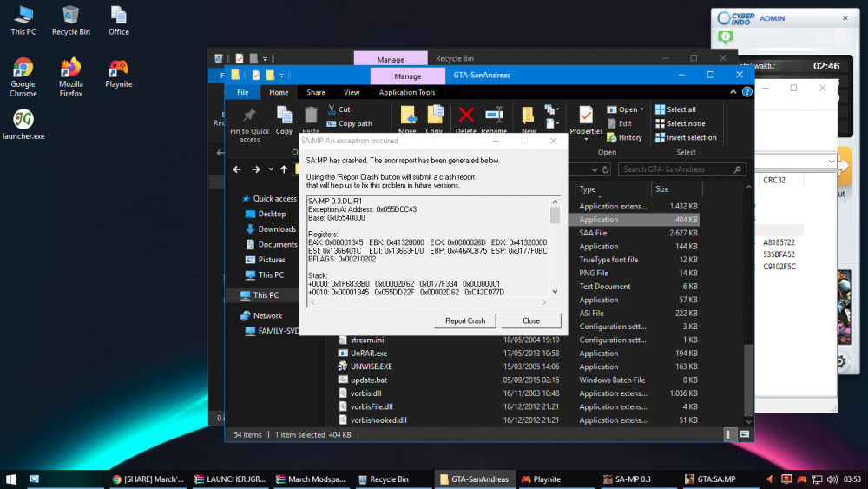Run launcher.exe desktop icon
Screen dimensions: 868x489
(23, 124)
